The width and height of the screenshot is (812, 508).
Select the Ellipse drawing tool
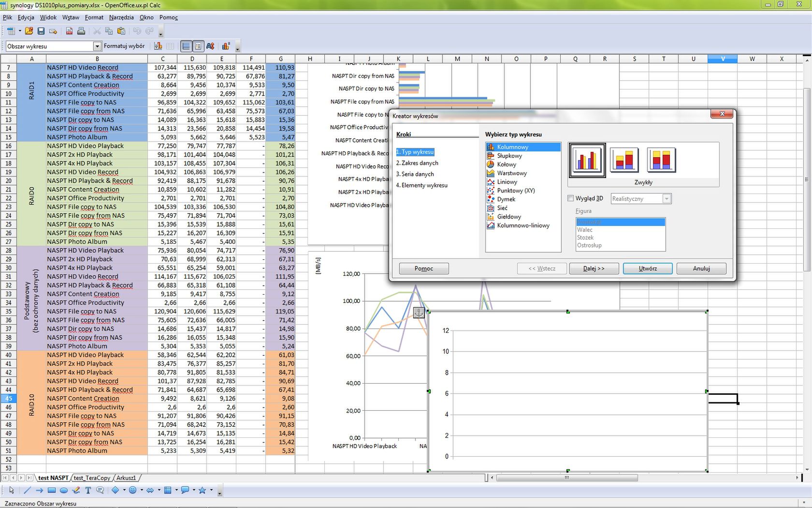pyautogui.click(x=64, y=491)
